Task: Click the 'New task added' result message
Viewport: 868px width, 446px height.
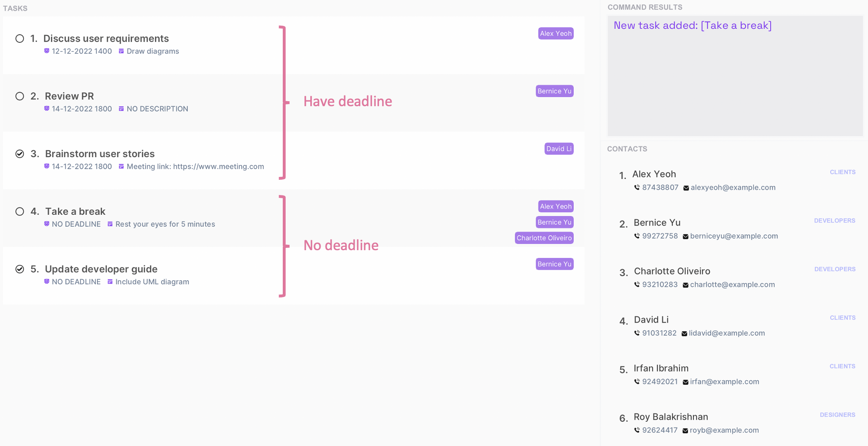Action: point(693,26)
